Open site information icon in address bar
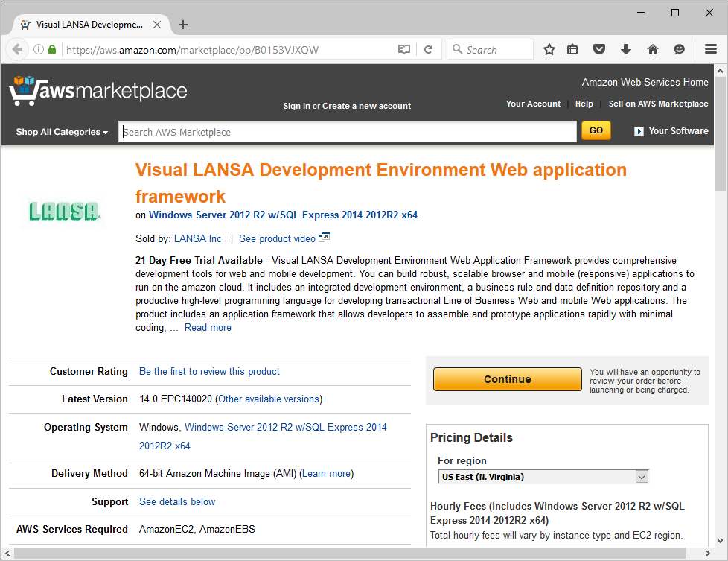 pos(39,49)
